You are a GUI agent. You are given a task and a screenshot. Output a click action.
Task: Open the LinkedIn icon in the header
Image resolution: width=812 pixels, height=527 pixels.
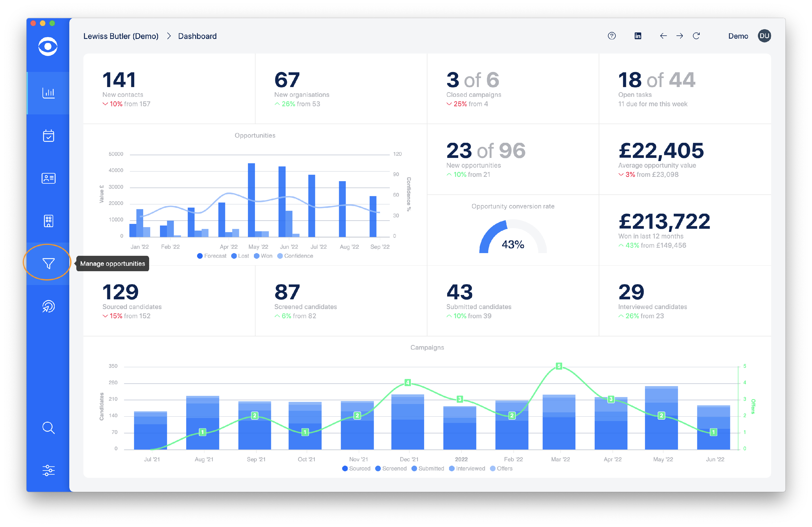click(638, 36)
